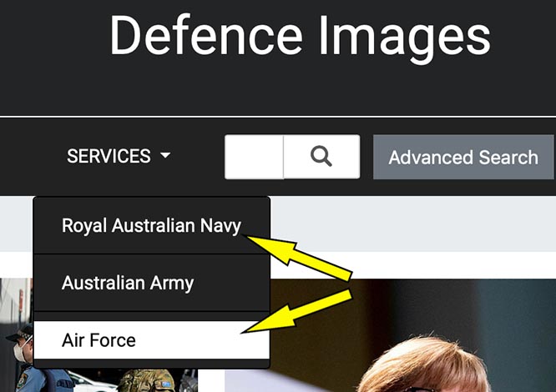Open Advanced Search
Viewport: 556px width, 392px height.
click(x=463, y=157)
